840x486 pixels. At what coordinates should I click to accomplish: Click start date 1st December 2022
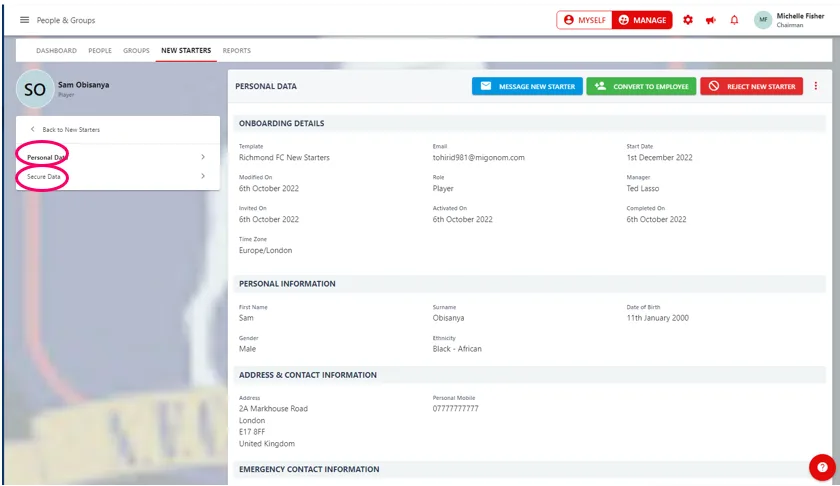(x=659, y=158)
